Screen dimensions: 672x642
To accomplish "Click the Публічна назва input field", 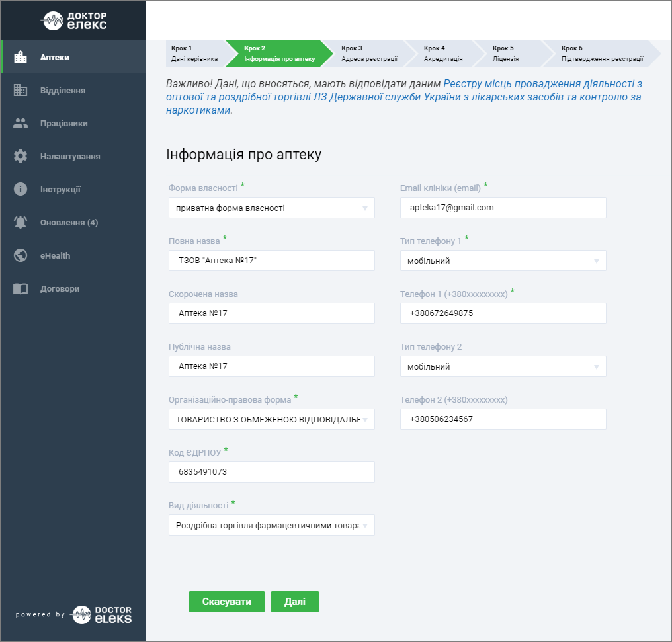I will 272,366.
